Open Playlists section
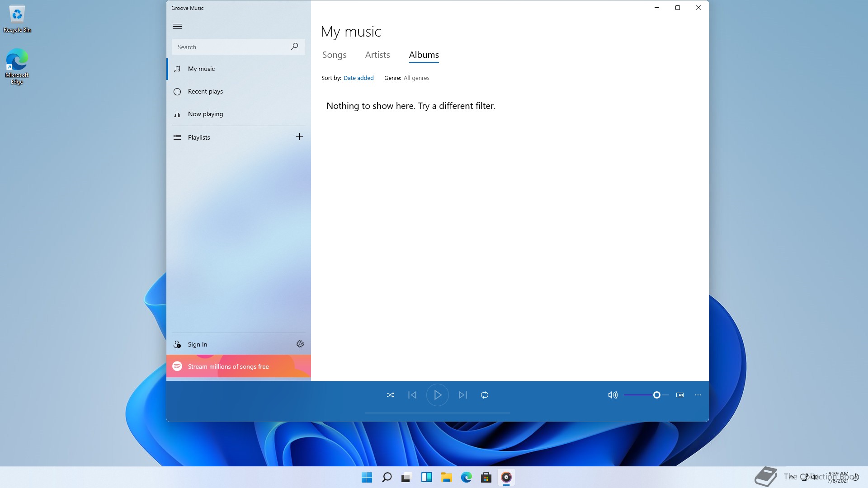 (x=231, y=137)
